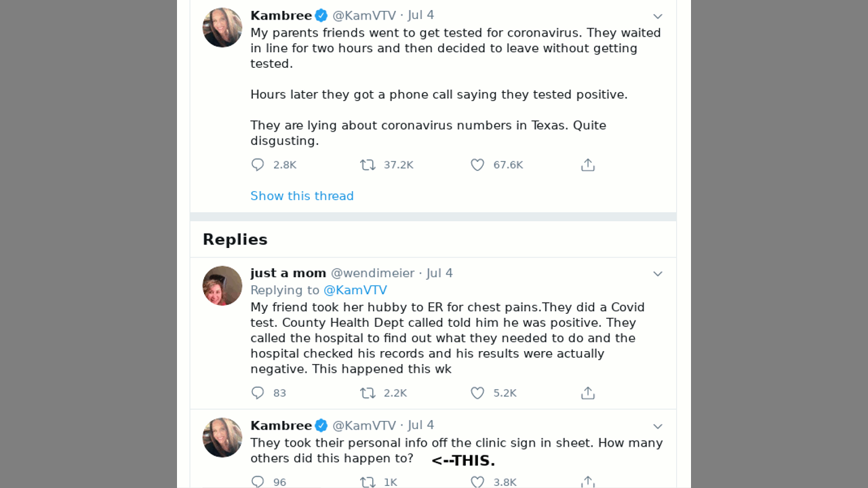Expand options chevron on just a mom's reply
Viewport: 868px width, 488px height.
pos(657,274)
